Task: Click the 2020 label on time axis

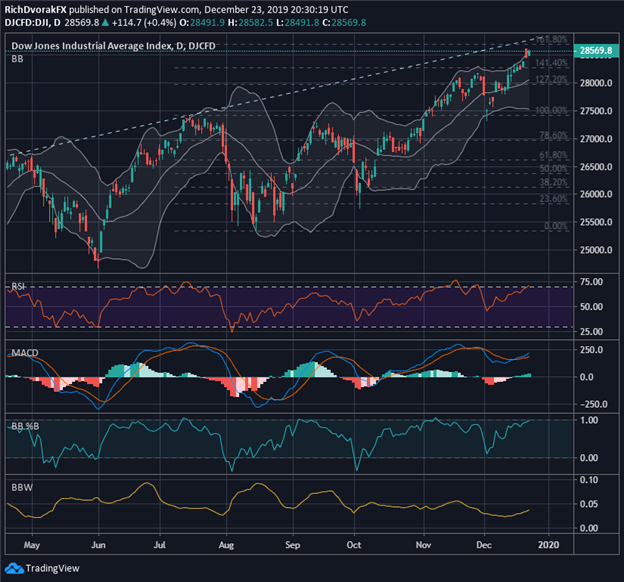Action: 548,545
